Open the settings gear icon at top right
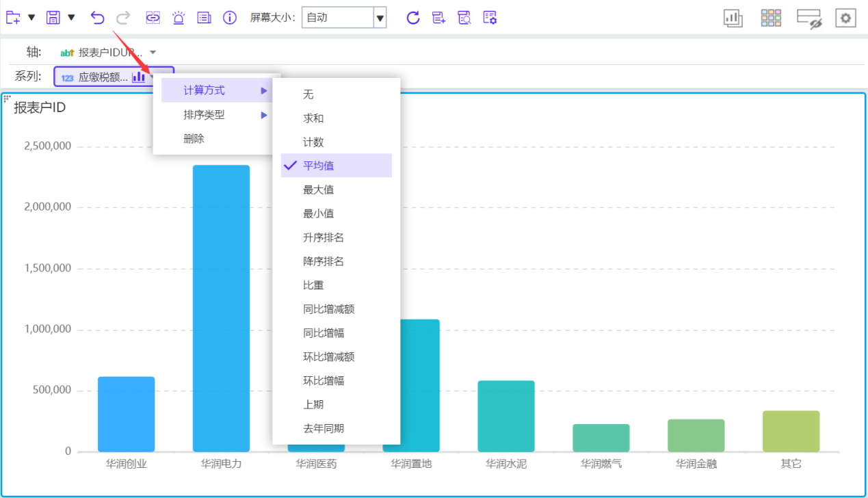 point(846,18)
